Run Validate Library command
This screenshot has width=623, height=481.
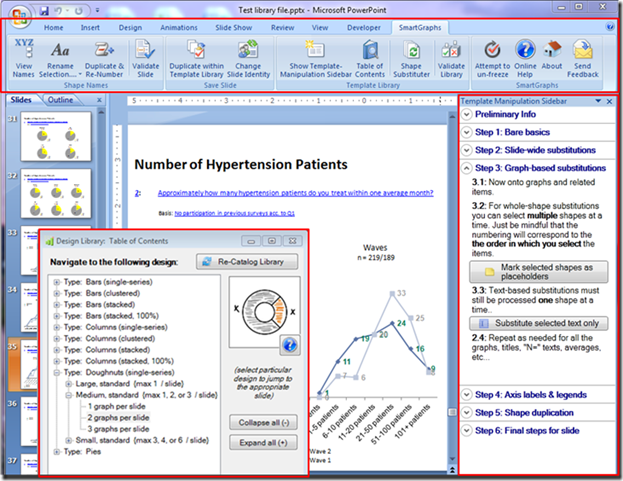click(x=451, y=58)
